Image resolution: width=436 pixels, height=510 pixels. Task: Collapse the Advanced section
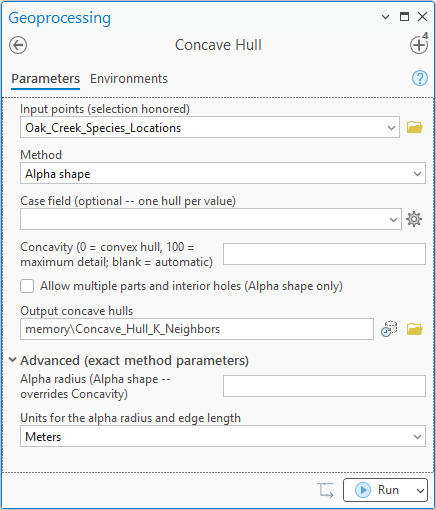click(13, 360)
